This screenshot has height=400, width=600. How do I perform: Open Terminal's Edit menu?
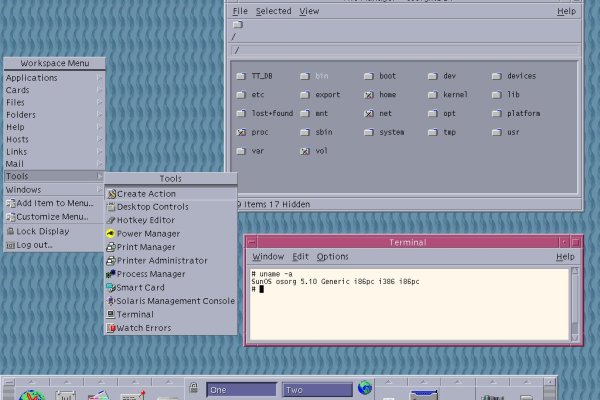click(300, 257)
